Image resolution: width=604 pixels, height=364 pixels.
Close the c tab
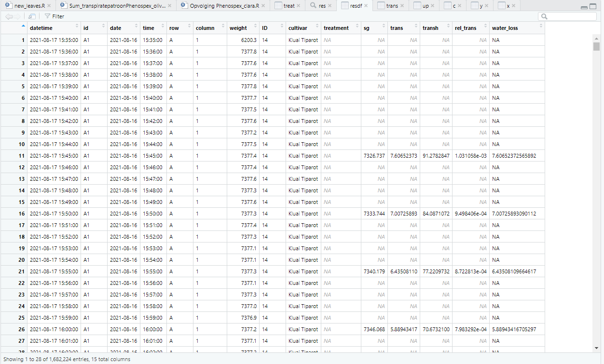point(460,6)
